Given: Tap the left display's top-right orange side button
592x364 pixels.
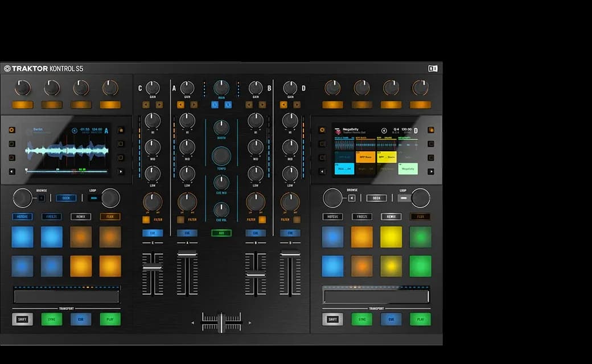Looking at the screenshot, I should click(121, 130).
